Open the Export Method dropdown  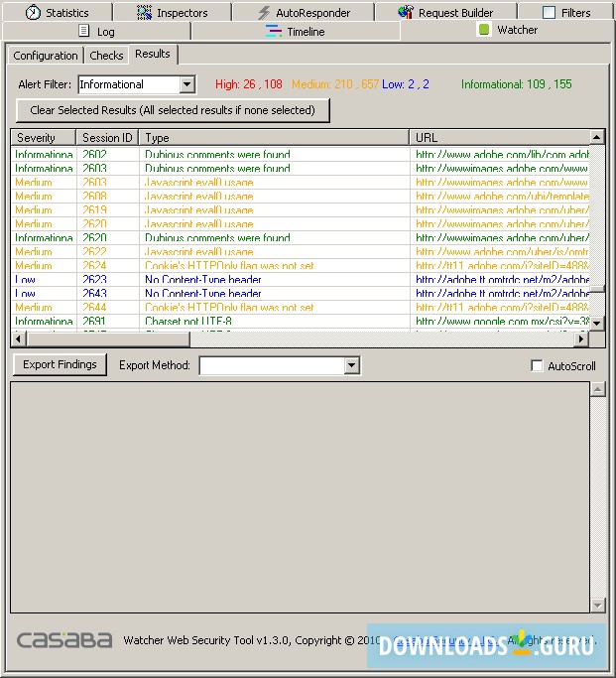(x=351, y=365)
